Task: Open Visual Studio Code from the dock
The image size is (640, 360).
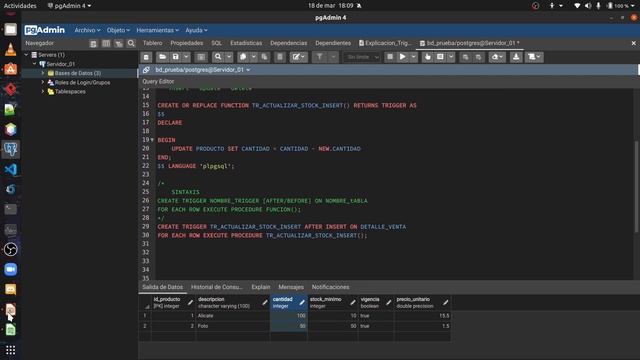Action: click(x=11, y=169)
